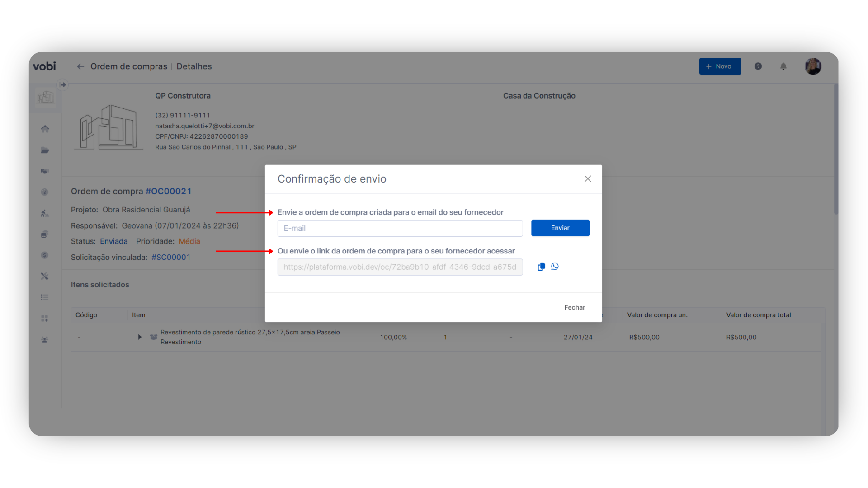
Task: Click the purchase order link URL field
Action: click(x=400, y=267)
